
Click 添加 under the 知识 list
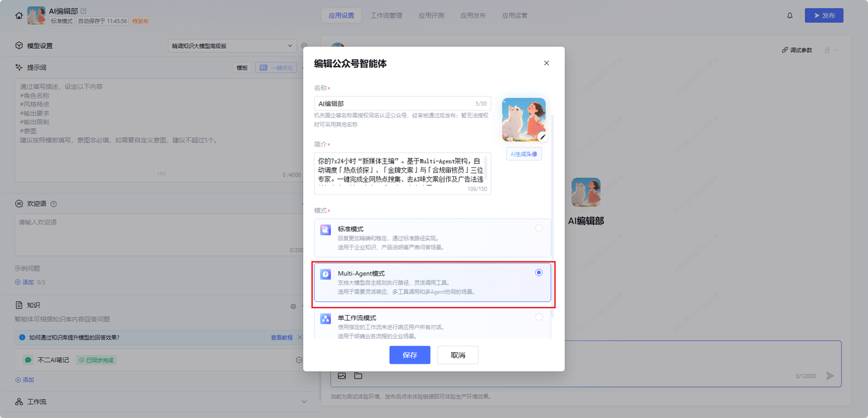click(24, 380)
